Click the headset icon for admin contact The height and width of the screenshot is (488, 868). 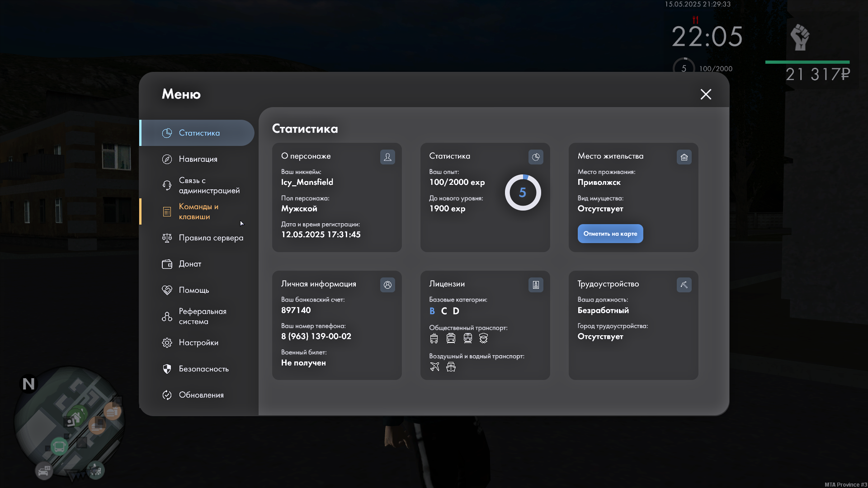coord(167,185)
